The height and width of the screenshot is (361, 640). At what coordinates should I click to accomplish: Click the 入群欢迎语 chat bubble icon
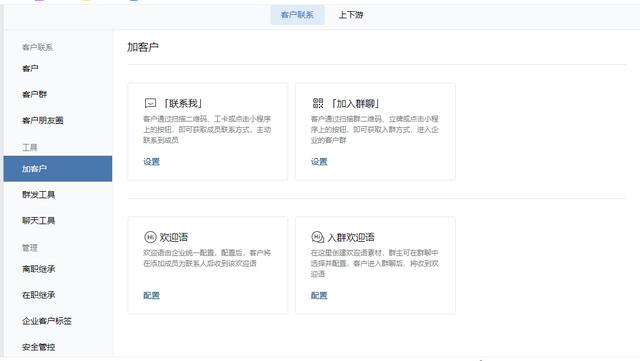click(318, 237)
